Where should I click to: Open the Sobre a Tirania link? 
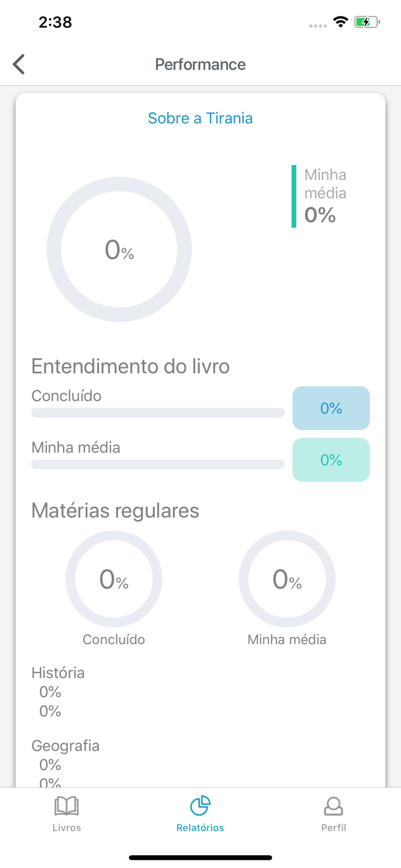point(200,118)
